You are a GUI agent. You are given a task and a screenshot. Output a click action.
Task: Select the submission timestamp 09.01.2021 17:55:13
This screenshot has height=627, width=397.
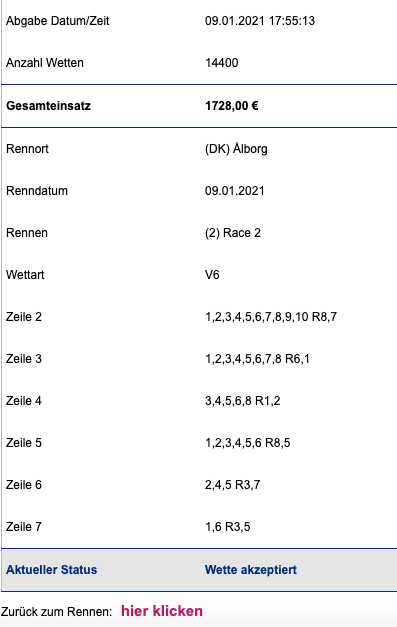pyautogui.click(x=260, y=21)
